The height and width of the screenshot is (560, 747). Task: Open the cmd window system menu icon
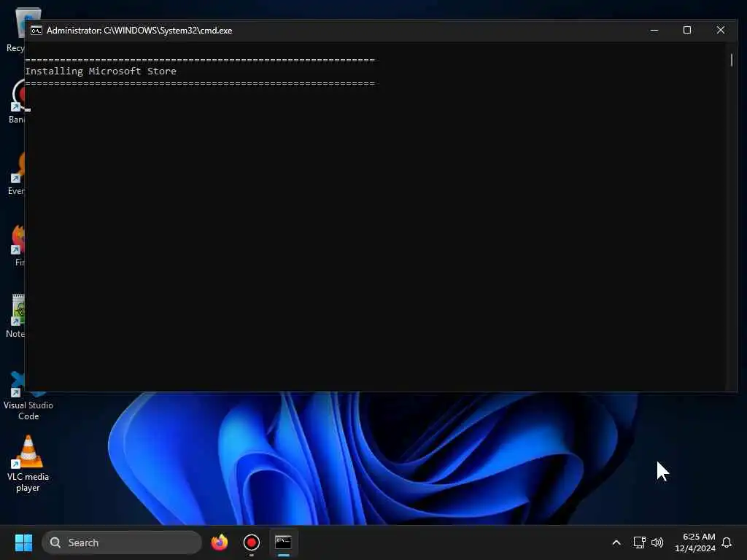pyautogui.click(x=36, y=31)
